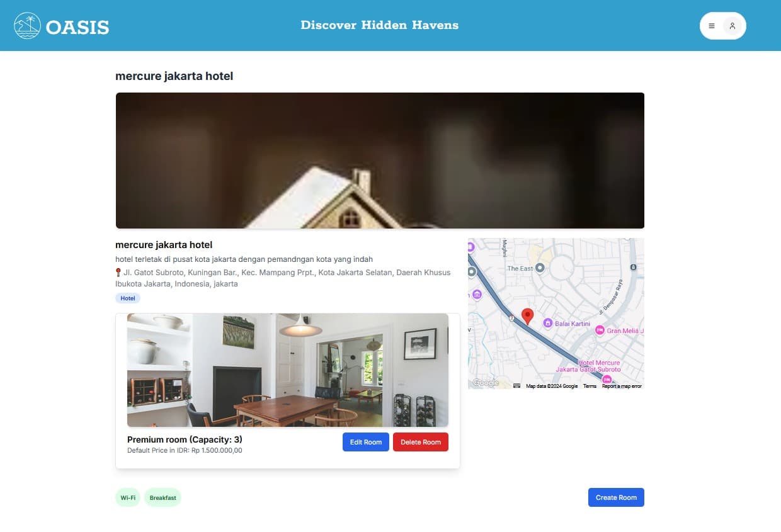This screenshot has width=781, height=532.
Task: Click the hotel description 'hotel terletak di pusat kota'
Action: 244,259
